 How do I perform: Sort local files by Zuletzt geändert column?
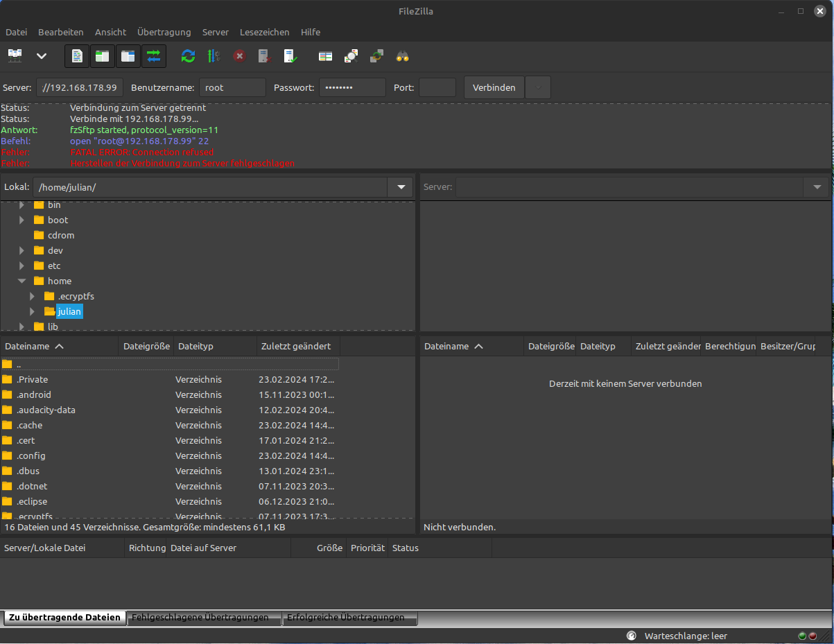298,346
